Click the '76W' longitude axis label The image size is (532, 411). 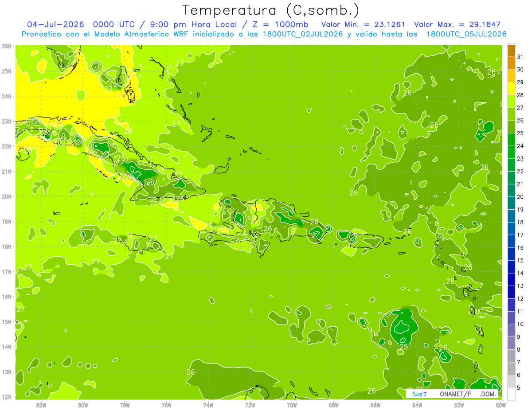pyautogui.click(x=166, y=405)
